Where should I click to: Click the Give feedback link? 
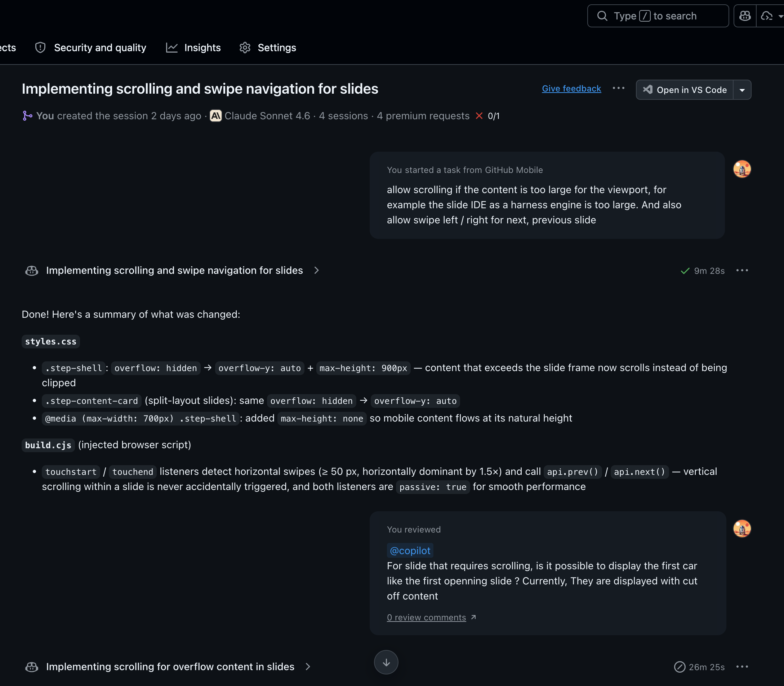pos(571,88)
